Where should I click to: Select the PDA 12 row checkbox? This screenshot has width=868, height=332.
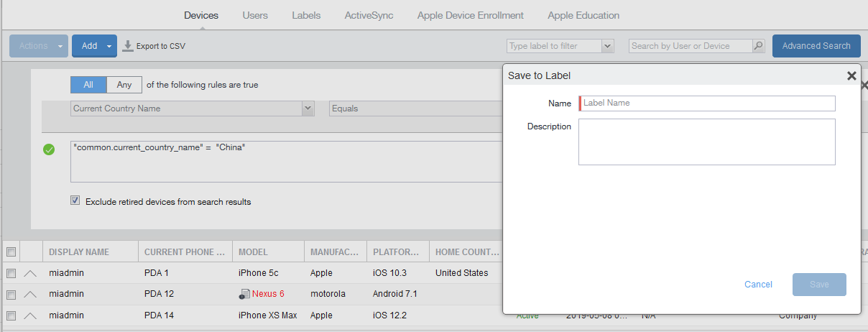coord(11,294)
